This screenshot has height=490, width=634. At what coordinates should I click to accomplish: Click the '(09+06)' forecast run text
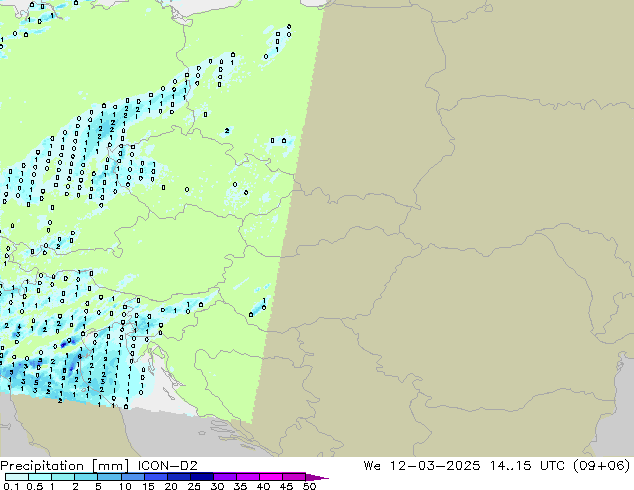[x=602, y=466]
